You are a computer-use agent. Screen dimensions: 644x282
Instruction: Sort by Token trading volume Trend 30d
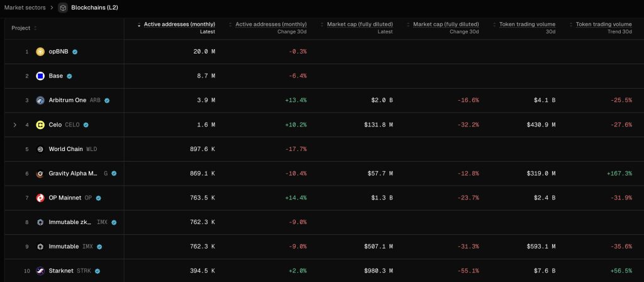[604, 25]
